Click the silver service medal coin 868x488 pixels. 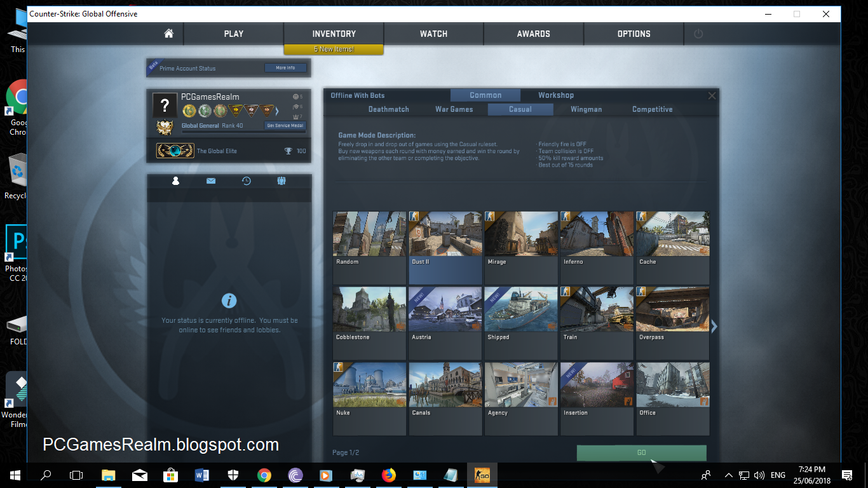(205, 111)
